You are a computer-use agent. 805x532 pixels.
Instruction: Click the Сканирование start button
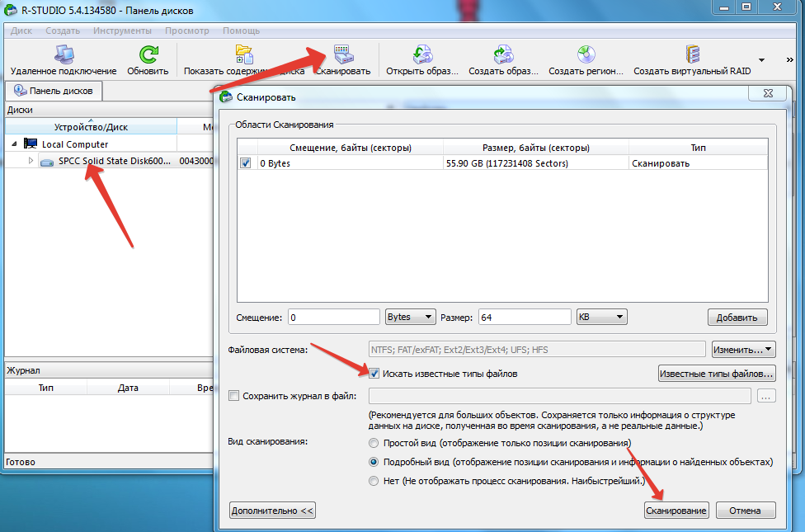[676, 511]
